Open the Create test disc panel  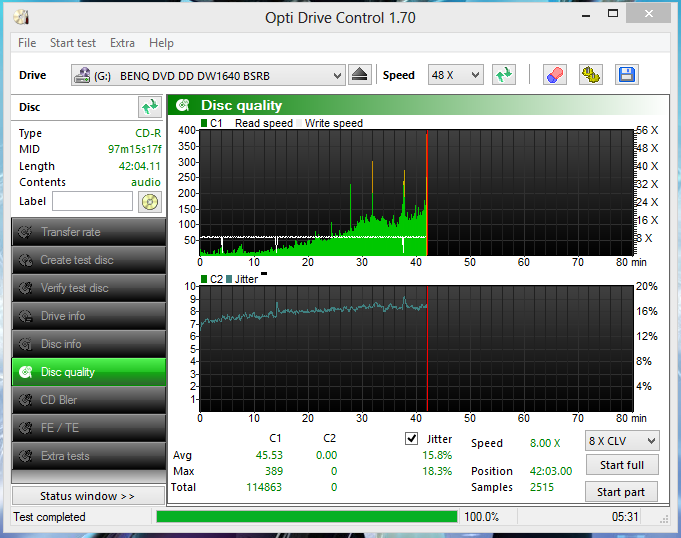coord(89,260)
